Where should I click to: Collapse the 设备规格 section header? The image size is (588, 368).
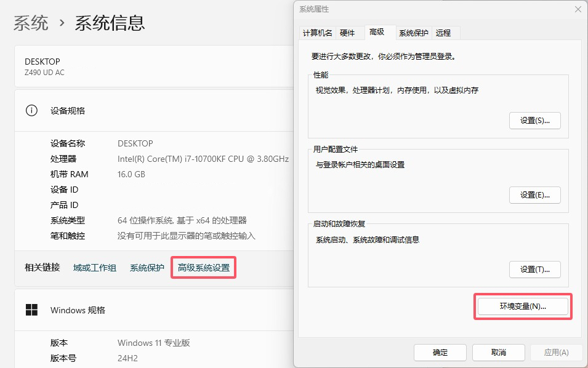point(154,111)
